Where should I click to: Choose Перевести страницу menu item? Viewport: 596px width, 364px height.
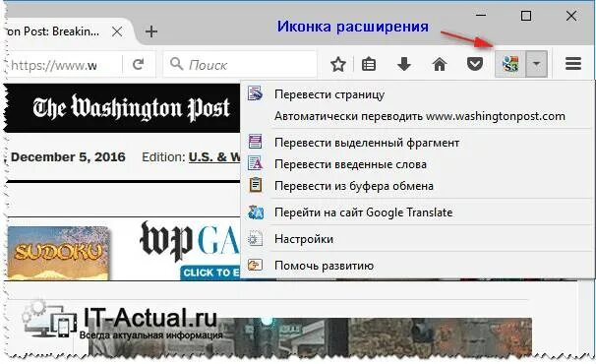coord(417,93)
